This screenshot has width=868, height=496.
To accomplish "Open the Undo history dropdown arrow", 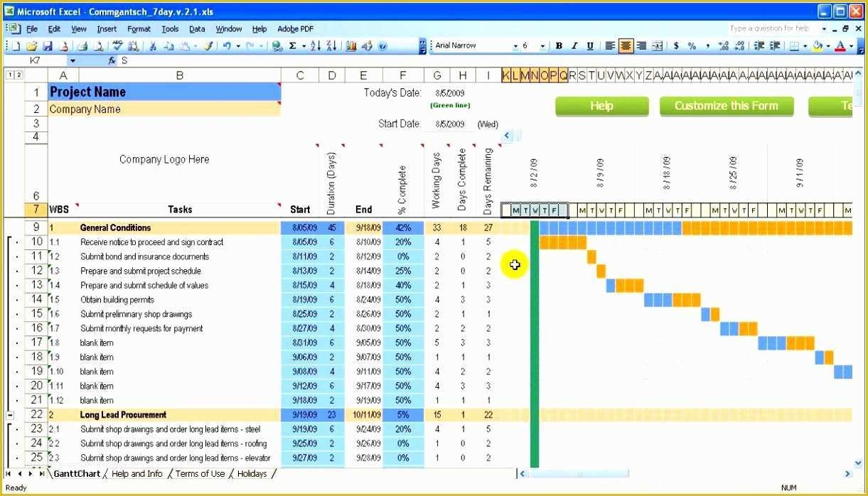I will (237, 45).
